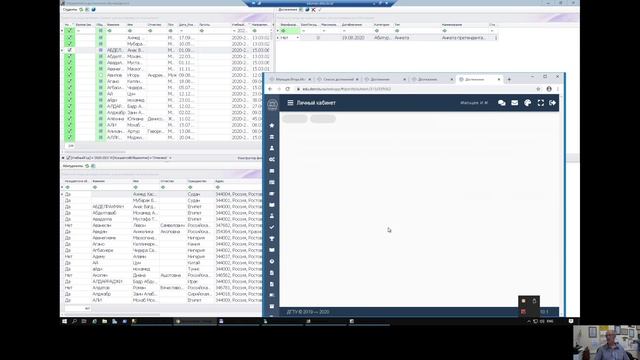Reload the page in the browser

(x=288, y=89)
